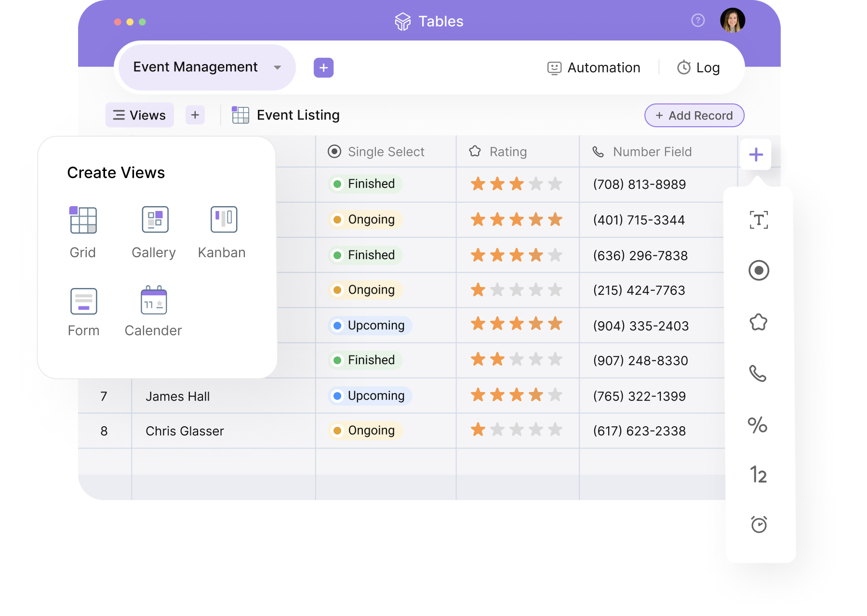Select the Grid view icon
Screen dimensions: 867x616
pos(83,221)
